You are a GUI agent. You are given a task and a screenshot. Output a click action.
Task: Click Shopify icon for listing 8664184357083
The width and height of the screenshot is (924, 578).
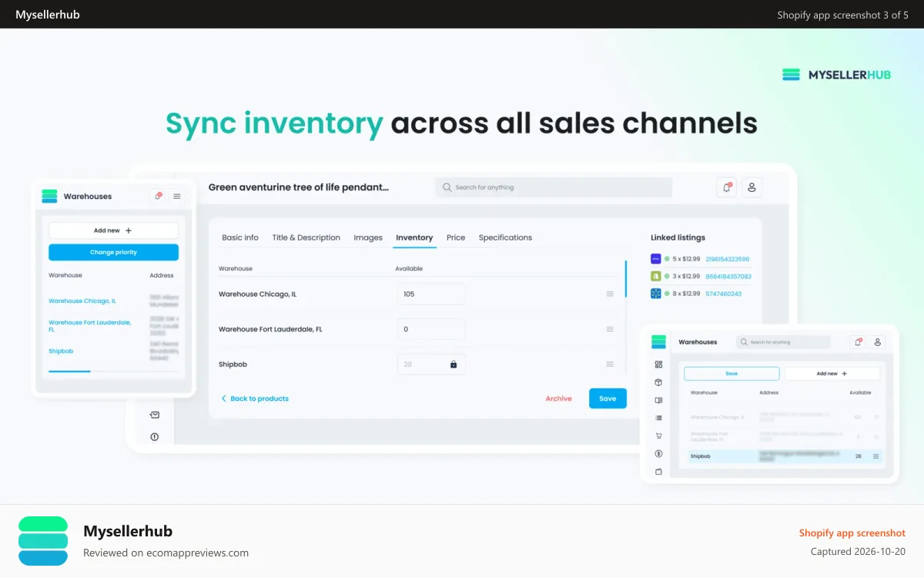point(656,276)
